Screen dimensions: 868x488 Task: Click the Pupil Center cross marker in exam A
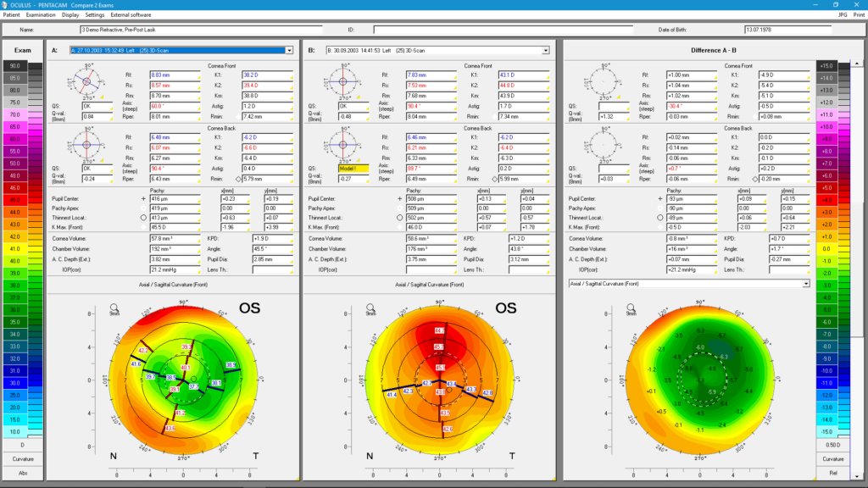tap(142, 200)
